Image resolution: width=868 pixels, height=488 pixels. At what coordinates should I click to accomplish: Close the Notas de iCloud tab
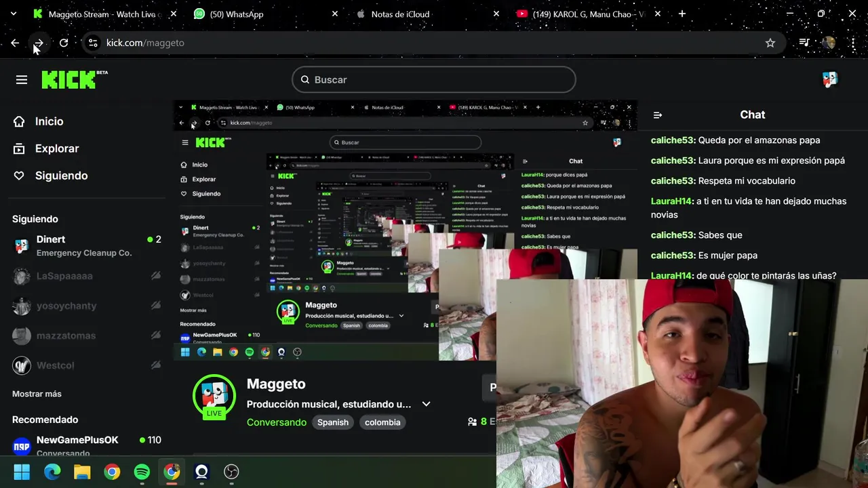point(496,14)
